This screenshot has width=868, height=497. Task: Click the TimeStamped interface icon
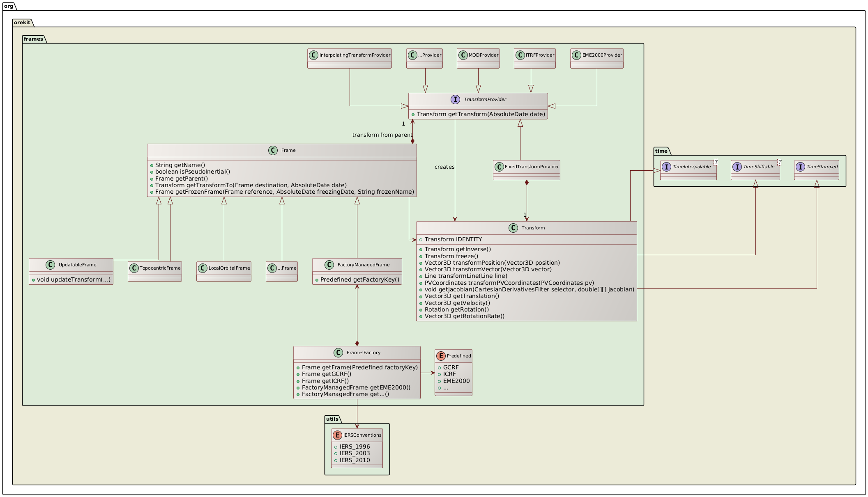click(x=800, y=167)
